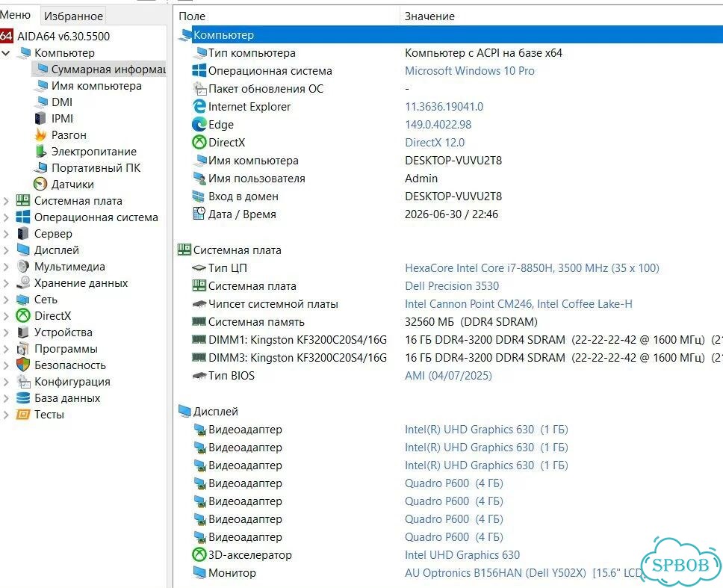Open the HexaCore Intel Core i7-8850H link

[x=532, y=268]
